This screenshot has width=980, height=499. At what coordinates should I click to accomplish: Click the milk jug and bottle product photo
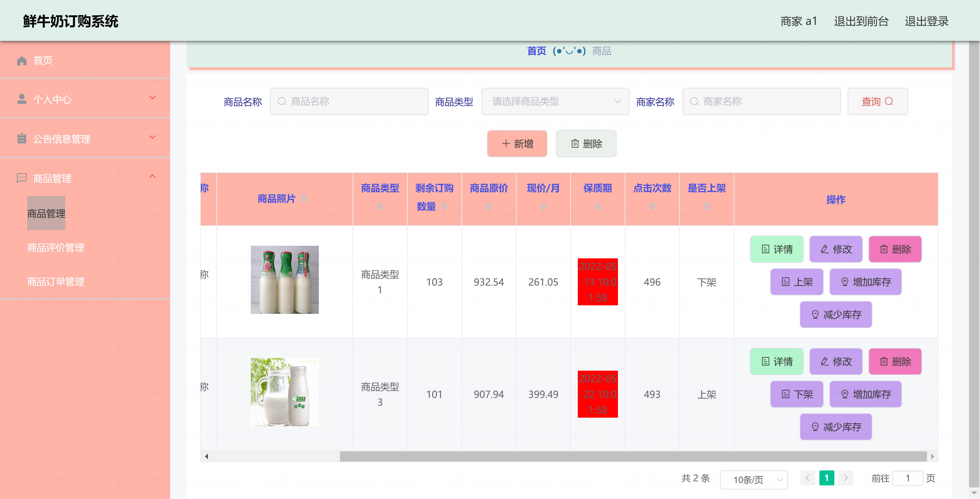point(284,392)
